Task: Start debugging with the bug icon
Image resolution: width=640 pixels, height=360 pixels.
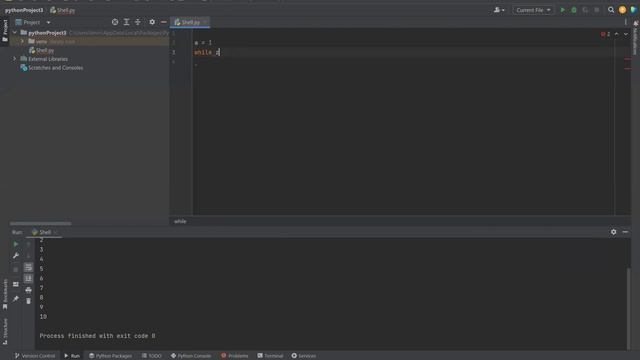Action: [x=574, y=10]
